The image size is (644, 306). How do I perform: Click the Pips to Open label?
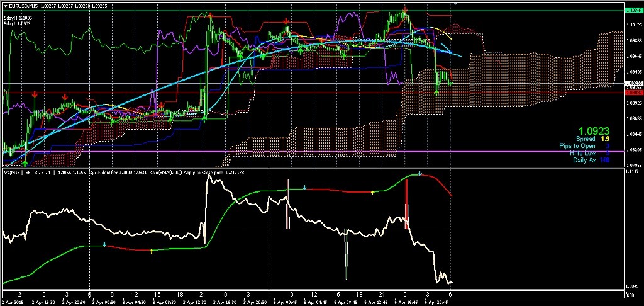(x=577, y=146)
